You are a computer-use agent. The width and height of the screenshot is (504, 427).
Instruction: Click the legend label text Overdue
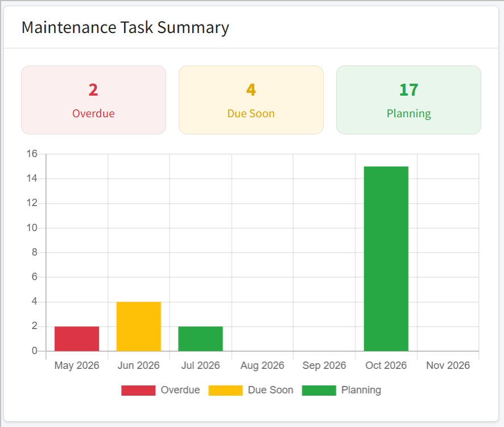click(180, 390)
